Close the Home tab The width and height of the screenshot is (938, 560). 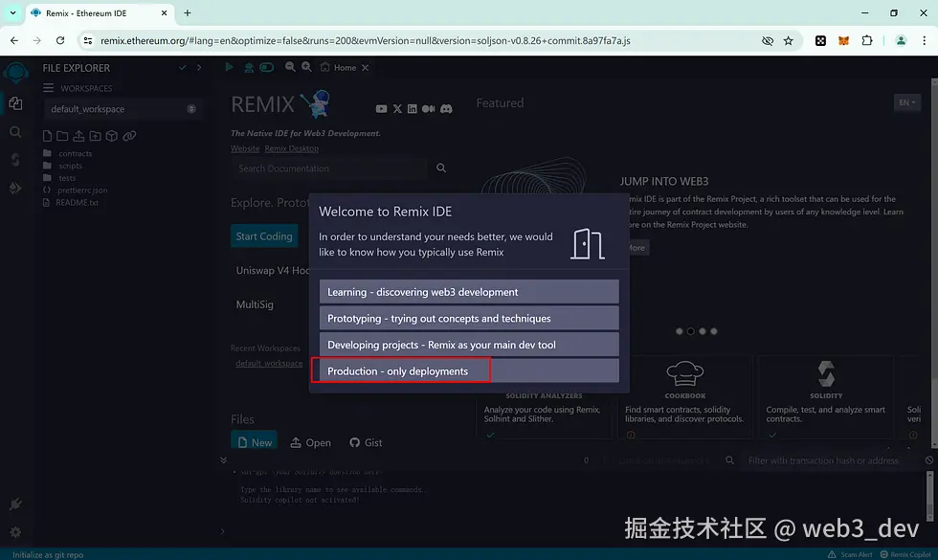pyautogui.click(x=365, y=68)
